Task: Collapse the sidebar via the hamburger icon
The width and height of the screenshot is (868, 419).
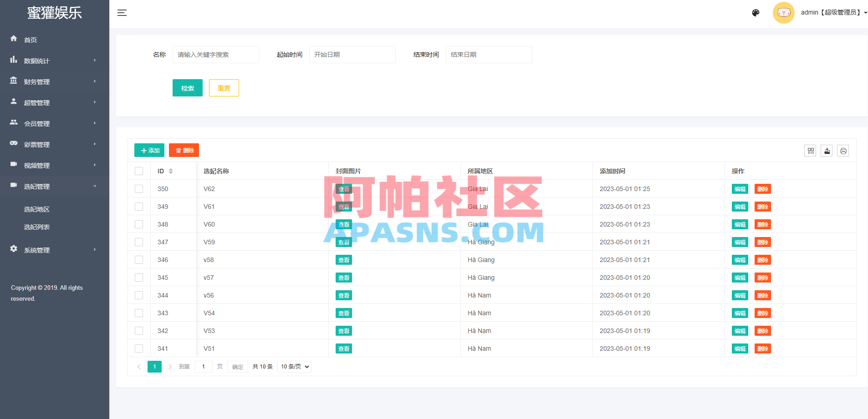Action: pos(122,13)
